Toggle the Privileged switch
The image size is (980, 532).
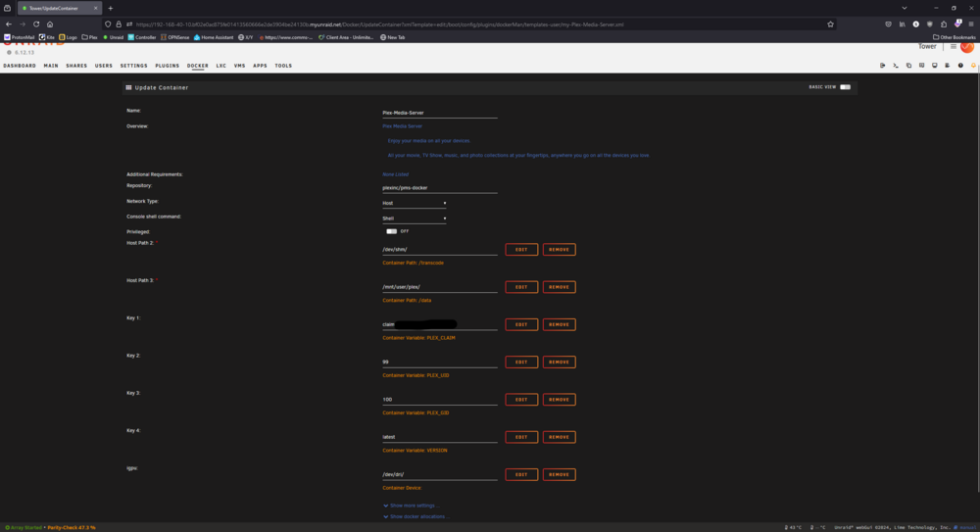pyautogui.click(x=391, y=231)
